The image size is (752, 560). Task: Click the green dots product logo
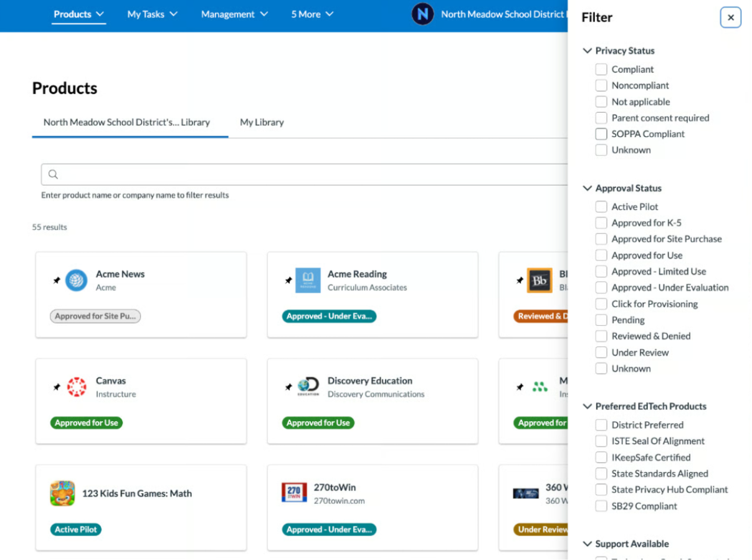click(x=540, y=387)
